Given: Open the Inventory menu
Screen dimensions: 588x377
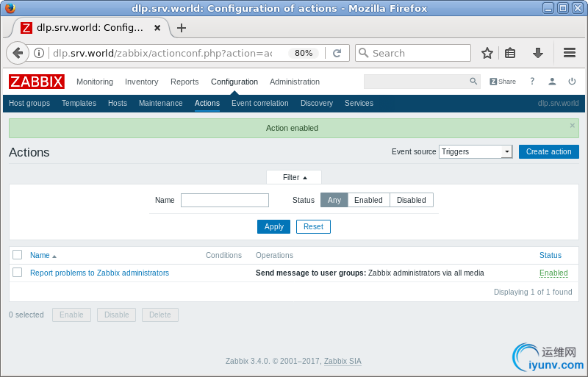Looking at the screenshot, I should [141, 82].
